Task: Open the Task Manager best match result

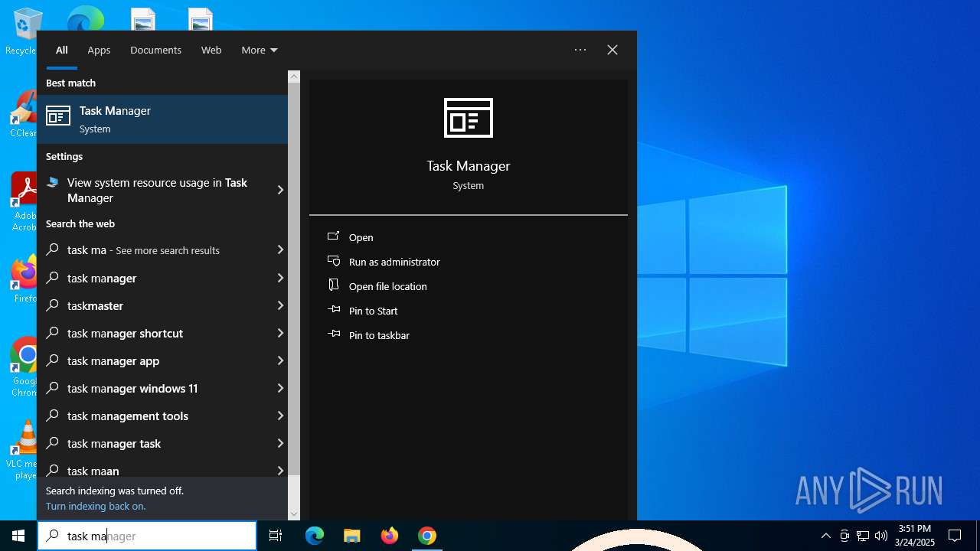Action: (x=162, y=119)
